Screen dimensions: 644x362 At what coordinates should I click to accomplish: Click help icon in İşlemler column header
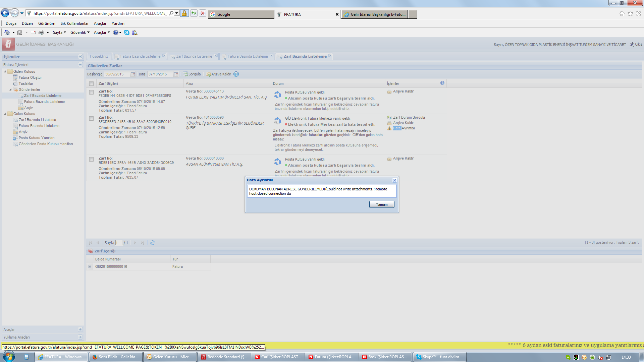[x=442, y=83]
